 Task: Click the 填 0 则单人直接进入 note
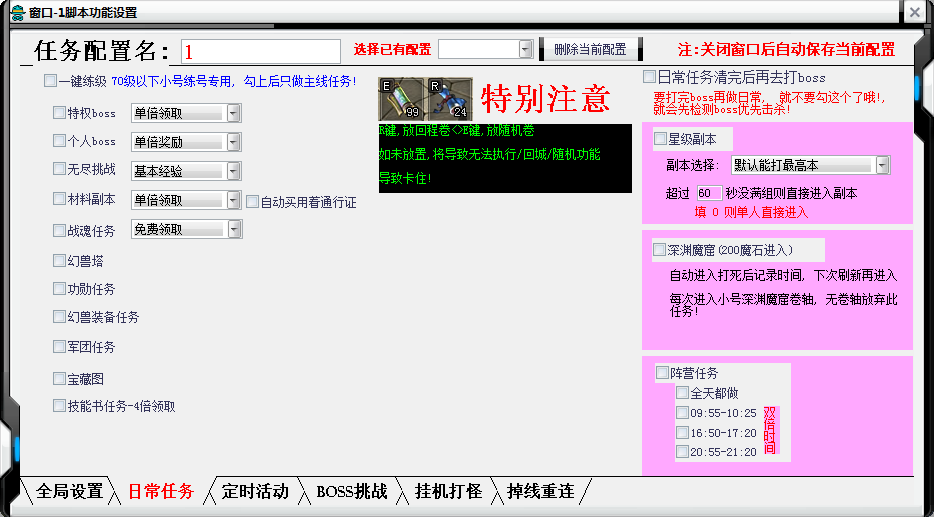tap(751, 212)
